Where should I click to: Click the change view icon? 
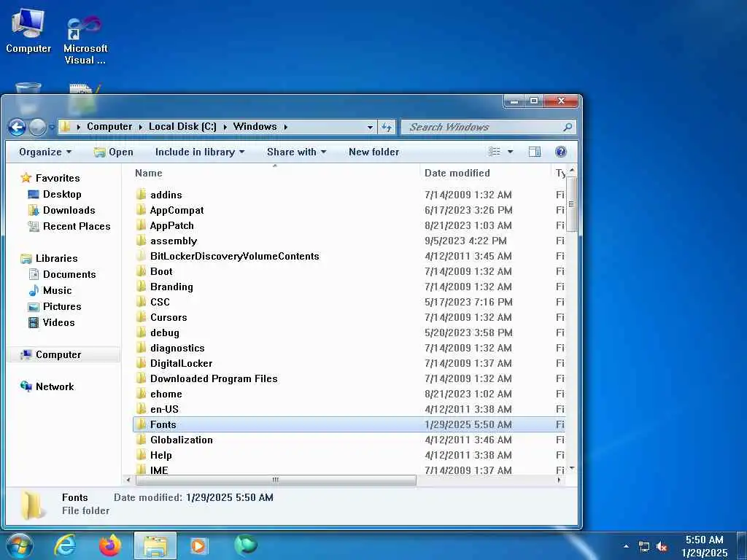point(495,152)
